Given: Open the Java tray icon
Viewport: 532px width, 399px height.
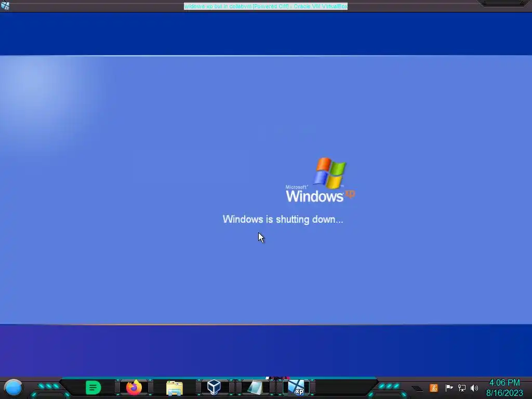Looking at the screenshot, I should (434, 388).
